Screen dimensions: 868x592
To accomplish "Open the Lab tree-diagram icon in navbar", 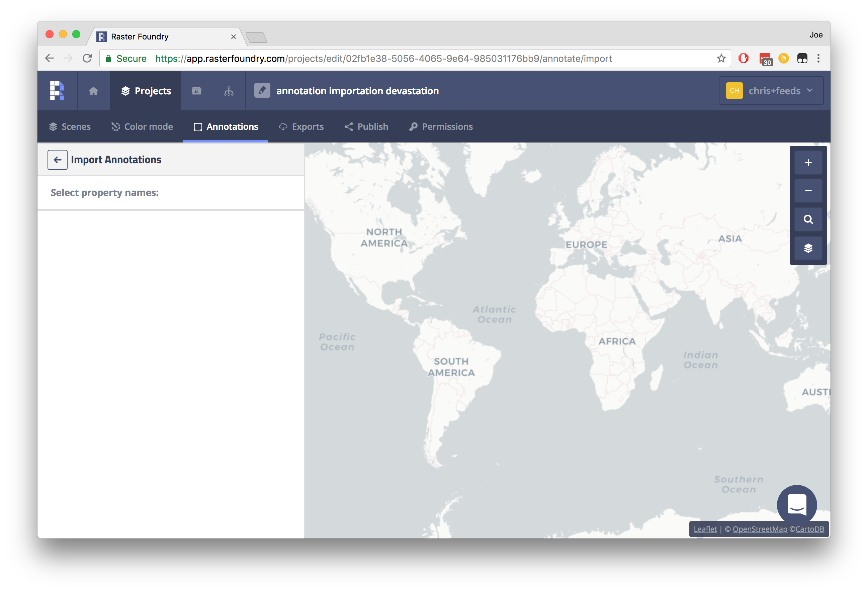I will (x=229, y=91).
